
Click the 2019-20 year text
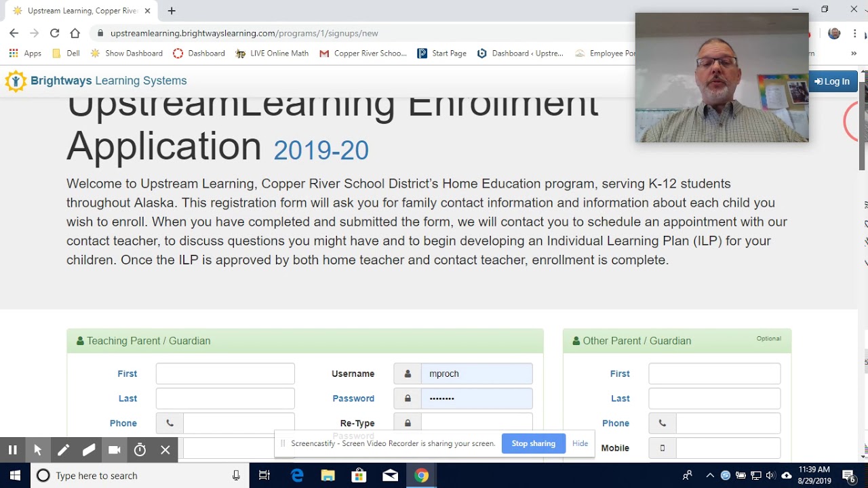pyautogui.click(x=321, y=150)
